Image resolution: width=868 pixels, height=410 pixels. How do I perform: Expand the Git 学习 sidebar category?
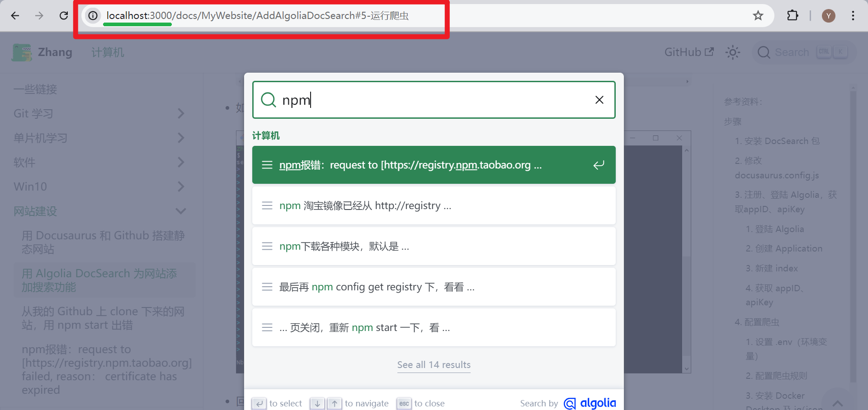click(99, 113)
